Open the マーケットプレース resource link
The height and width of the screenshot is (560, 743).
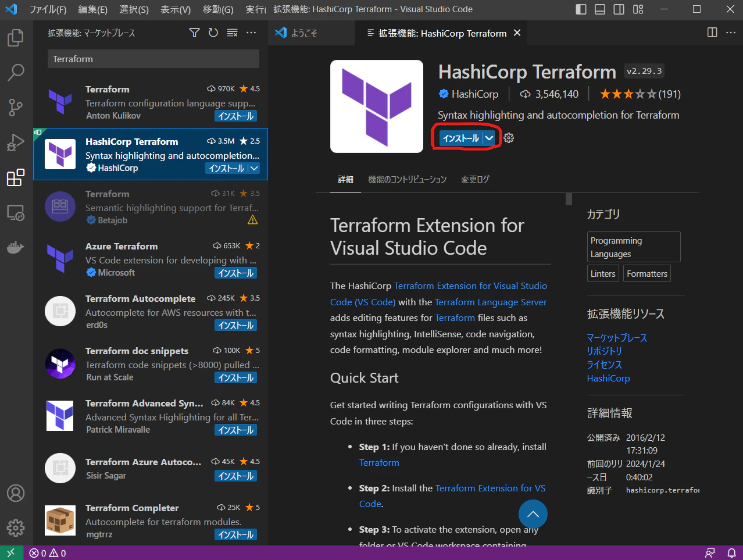pos(617,338)
